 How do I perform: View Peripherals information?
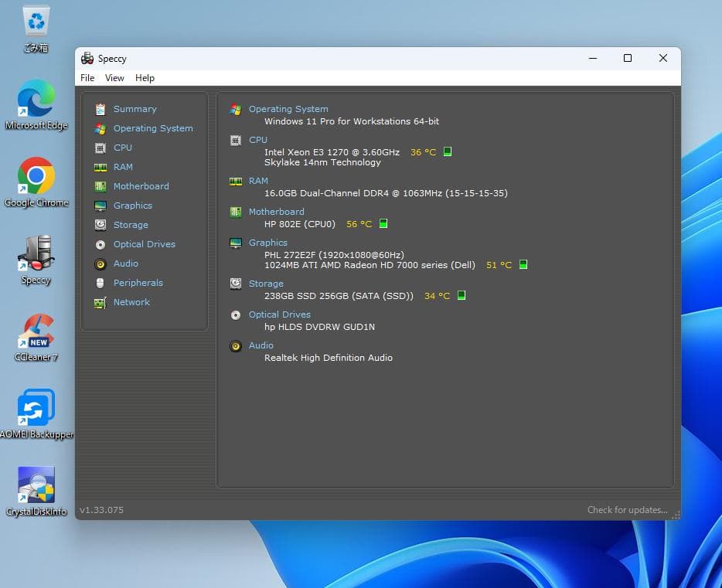point(138,283)
